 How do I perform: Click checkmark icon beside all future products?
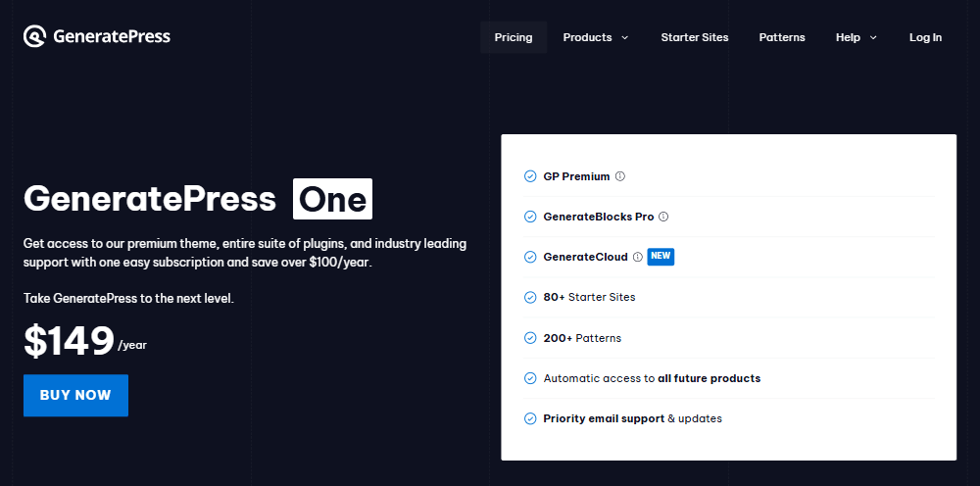click(531, 378)
